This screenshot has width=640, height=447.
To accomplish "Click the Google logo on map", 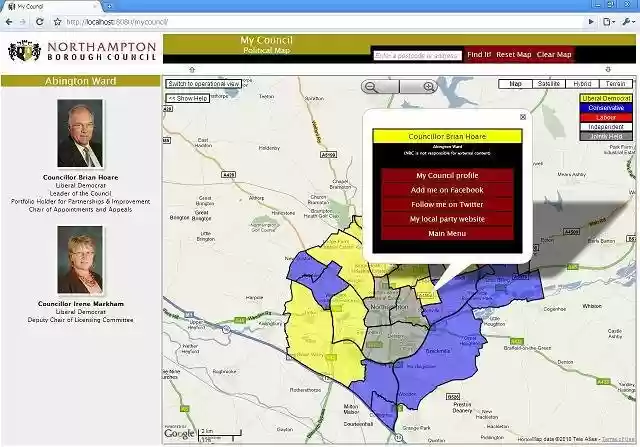I will (179, 434).
